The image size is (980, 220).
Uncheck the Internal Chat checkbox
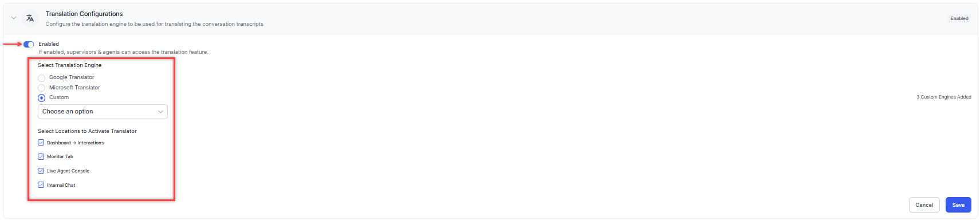coord(41,185)
